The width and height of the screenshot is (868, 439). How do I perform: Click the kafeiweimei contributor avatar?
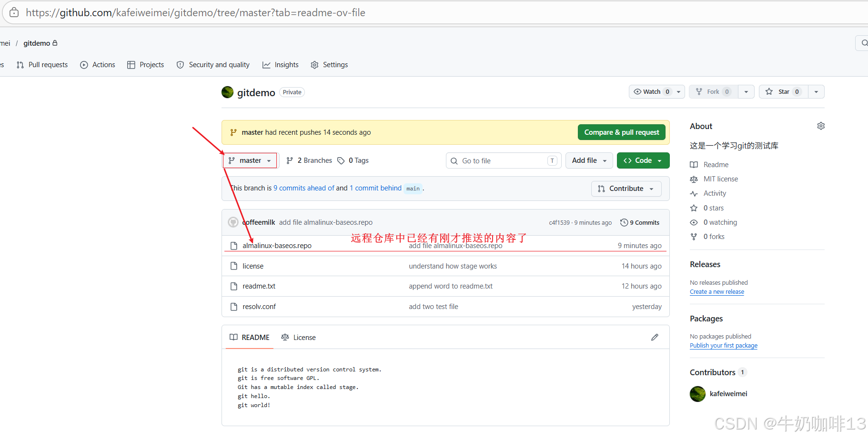tap(697, 394)
